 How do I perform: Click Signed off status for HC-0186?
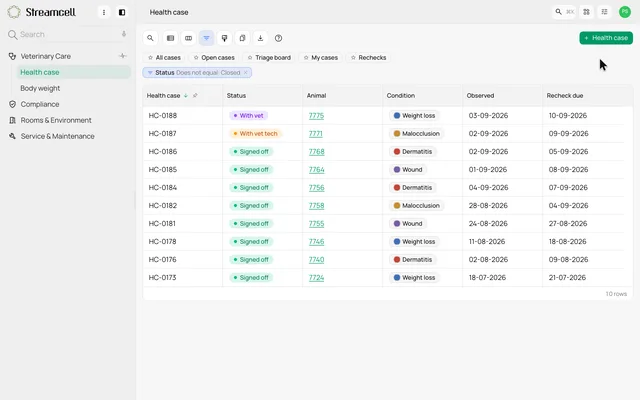coord(251,151)
